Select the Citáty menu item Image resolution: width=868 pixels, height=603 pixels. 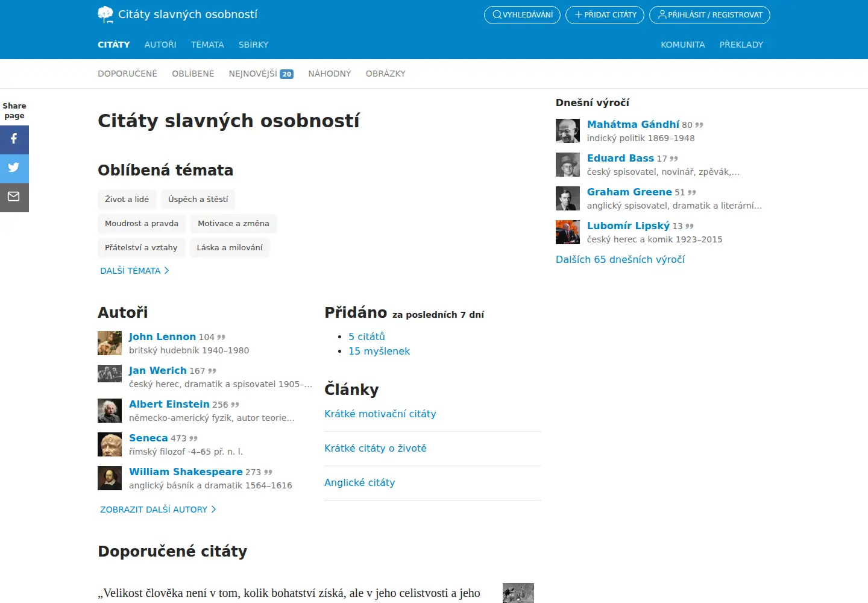click(114, 45)
